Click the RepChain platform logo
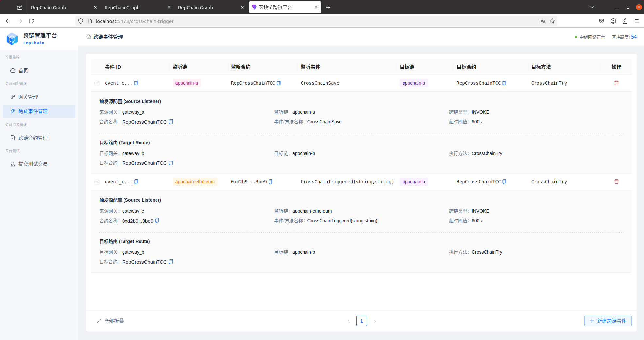Viewport: 644px width, 340px height. coord(12,39)
